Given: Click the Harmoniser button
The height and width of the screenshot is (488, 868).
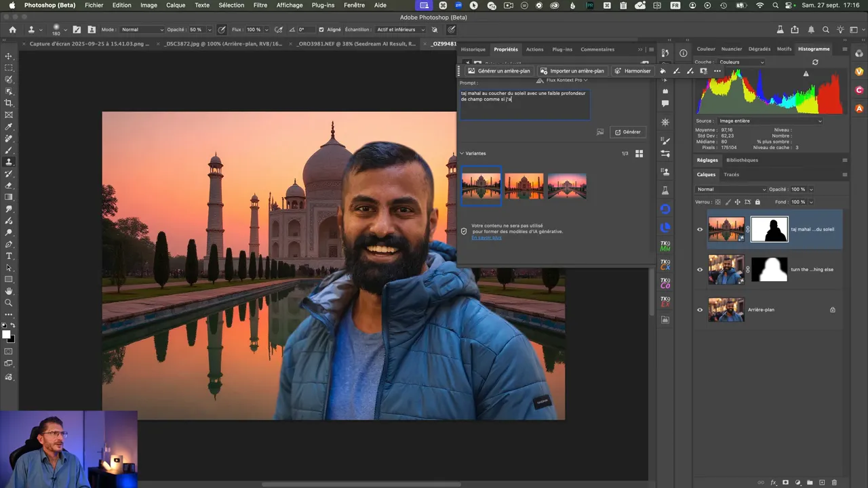Looking at the screenshot, I should click(x=633, y=71).
